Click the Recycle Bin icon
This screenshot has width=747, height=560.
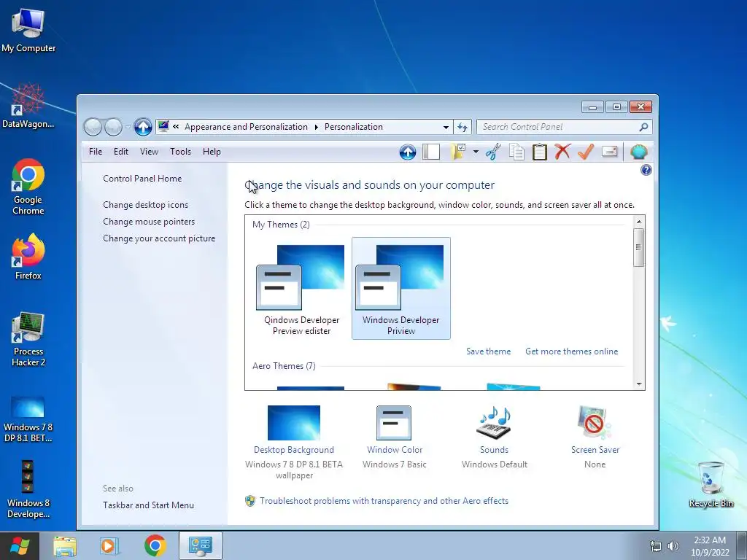711,484
